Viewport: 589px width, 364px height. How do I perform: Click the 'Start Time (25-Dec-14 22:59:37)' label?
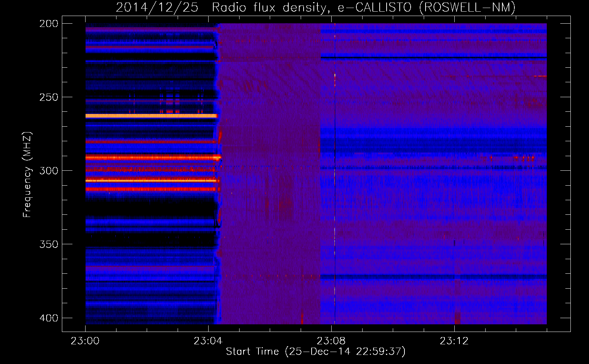tap(316, 352)
